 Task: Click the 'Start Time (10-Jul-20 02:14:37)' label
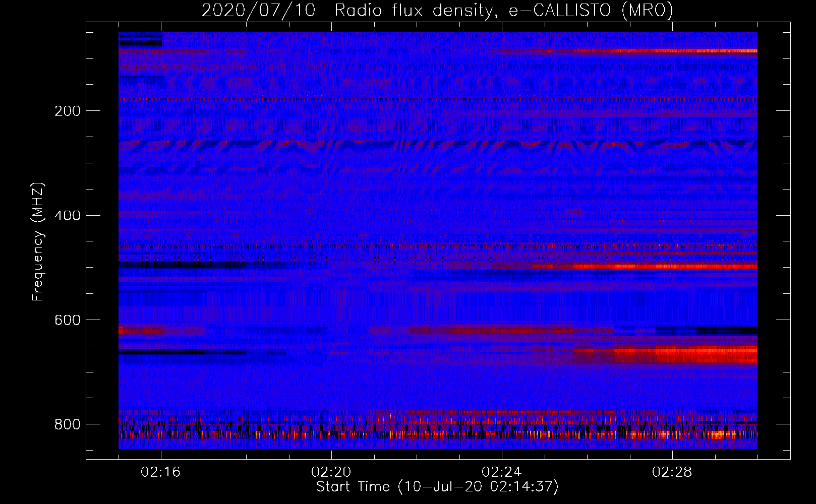click(x=437, y=487)
